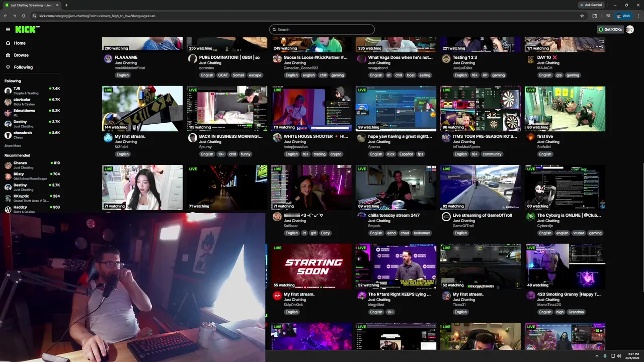Viewport: 644px width, 362px height.
Task: Select the GOAT tag under PURE DOMINATION
Action: pyautogui.click(x=223, y=75)
